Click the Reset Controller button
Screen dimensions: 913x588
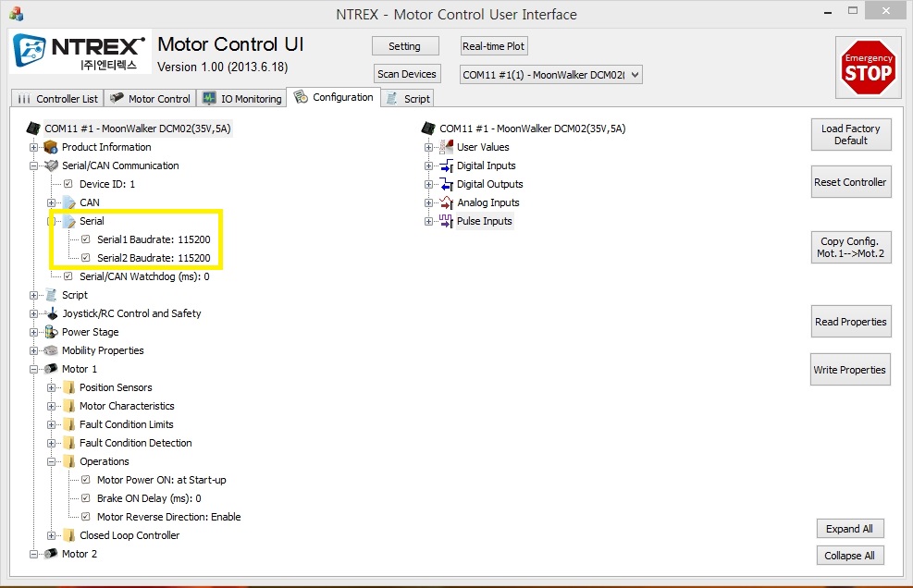tap(851, 182)
